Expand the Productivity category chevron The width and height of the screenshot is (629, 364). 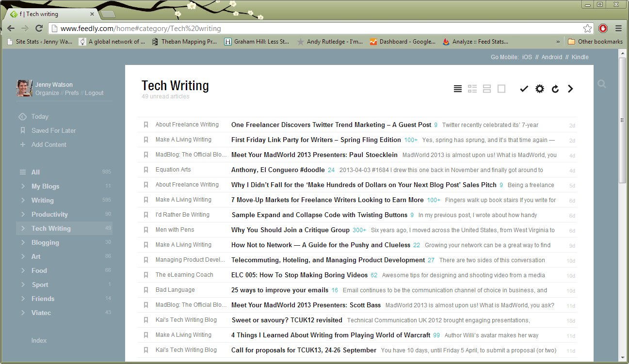coord(23,214)
